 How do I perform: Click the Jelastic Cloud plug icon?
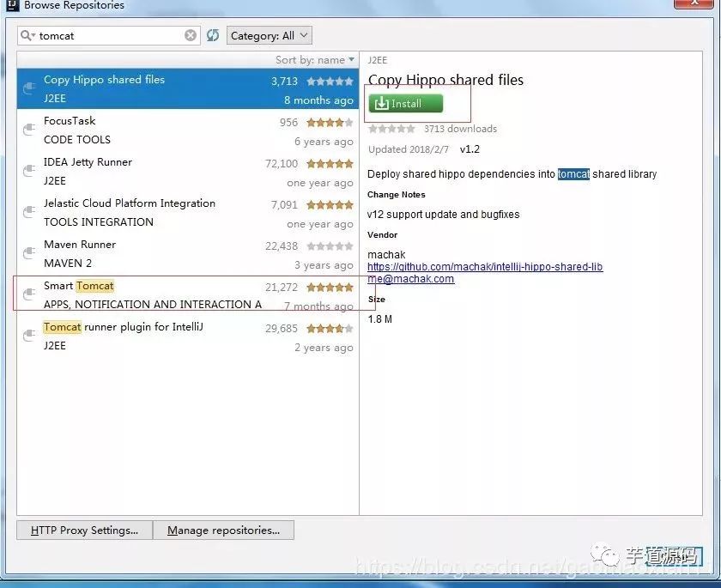[x=29, y=211]
